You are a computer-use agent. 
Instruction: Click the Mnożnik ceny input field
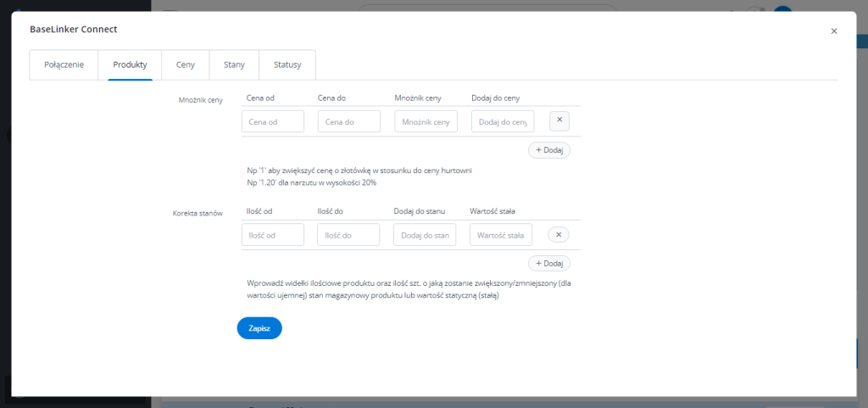pyautogui.click(x=426, y=121)
